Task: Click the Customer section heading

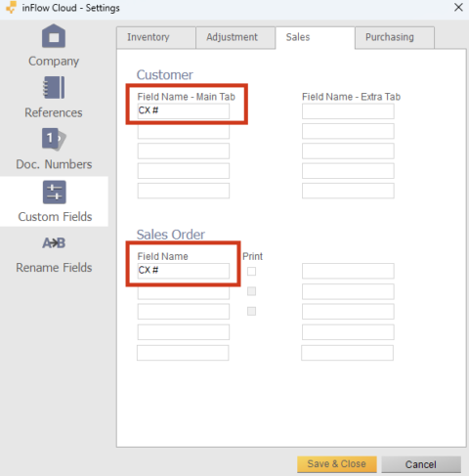Action: [x=165, y=75]
